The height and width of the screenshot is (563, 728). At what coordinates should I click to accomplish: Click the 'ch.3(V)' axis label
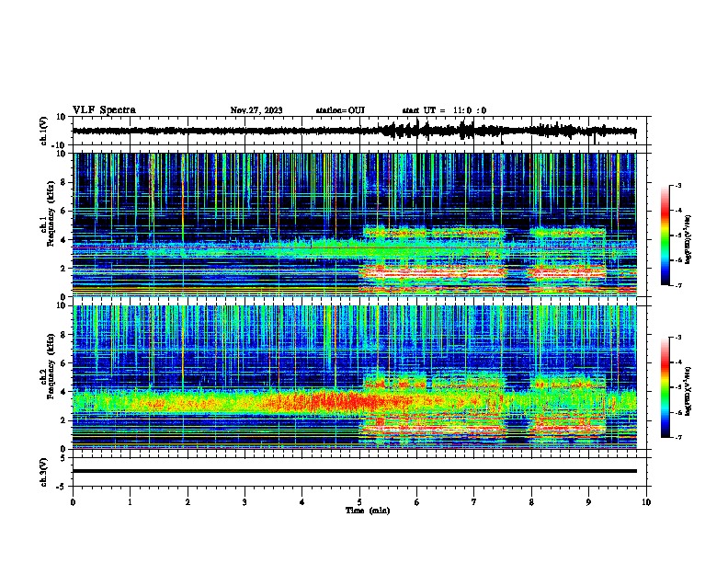tap(44, 472)
